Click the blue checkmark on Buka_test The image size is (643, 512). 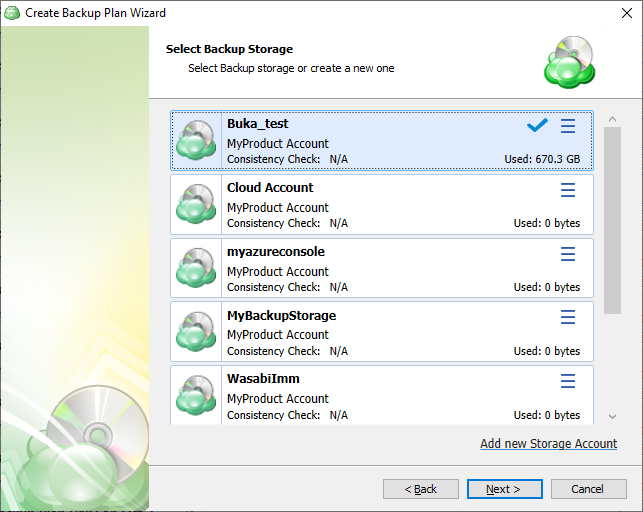pos(537,126)
